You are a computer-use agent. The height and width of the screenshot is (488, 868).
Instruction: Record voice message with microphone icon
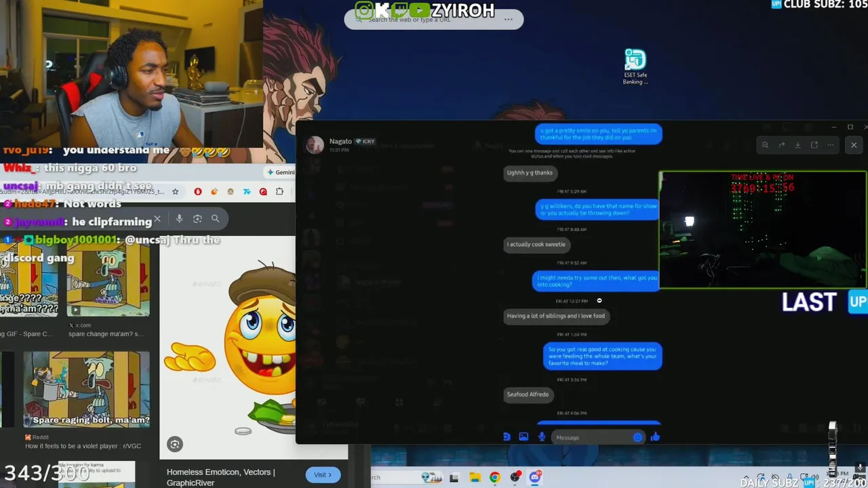coord(541,437)
